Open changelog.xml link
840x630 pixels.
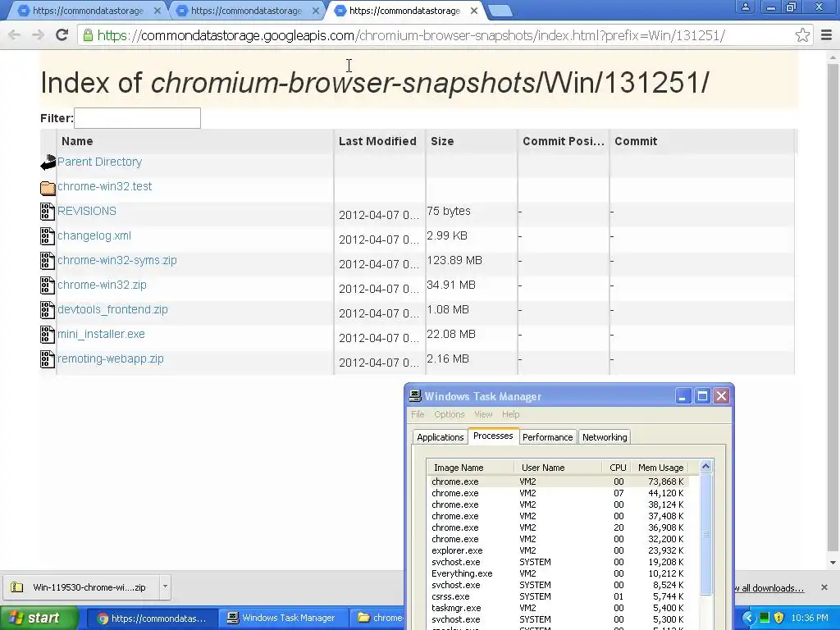click(94, 235)
